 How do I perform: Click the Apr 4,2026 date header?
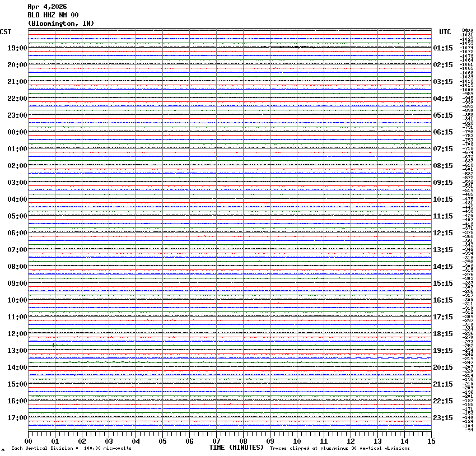click(x=47, y=7)
